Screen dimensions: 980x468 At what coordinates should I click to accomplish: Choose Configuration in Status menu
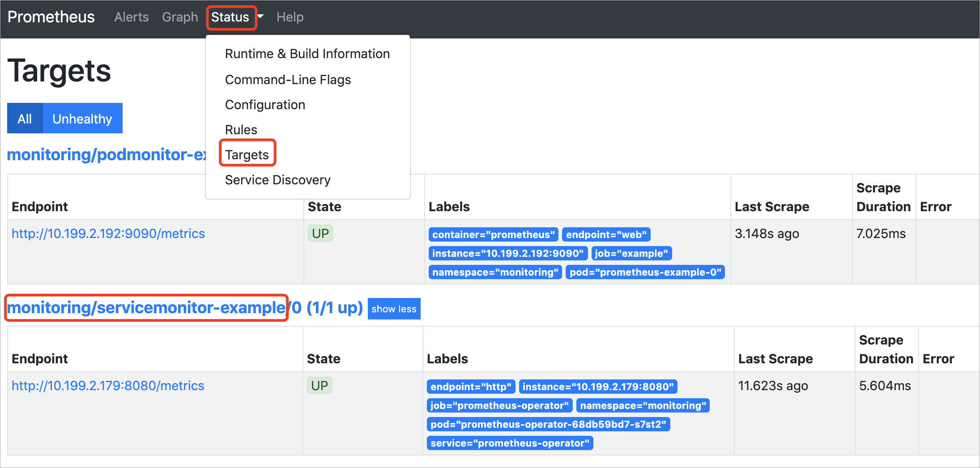265,105
